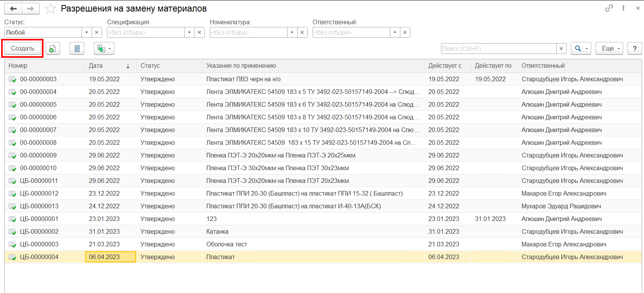Close the form with the top-right X

point(638,8)
